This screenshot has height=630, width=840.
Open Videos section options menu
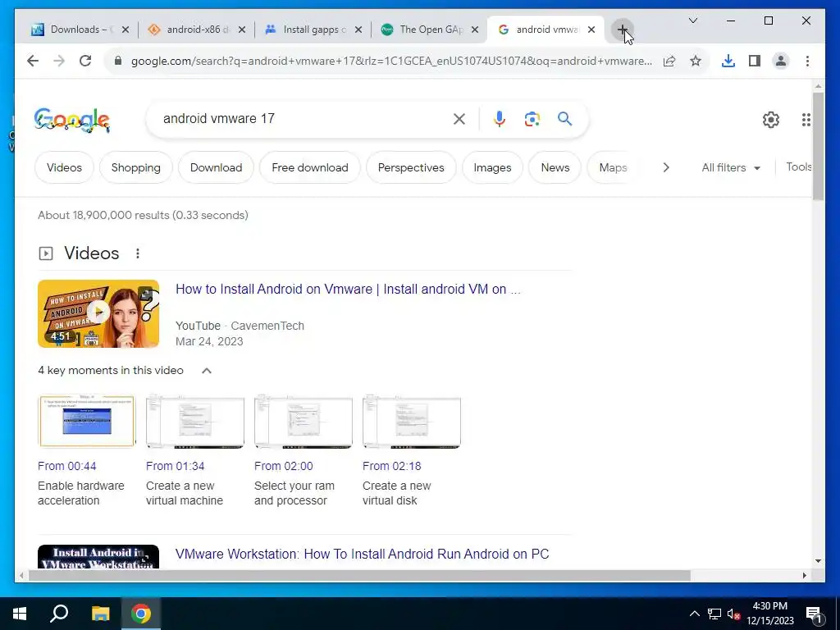coord(138,253)
